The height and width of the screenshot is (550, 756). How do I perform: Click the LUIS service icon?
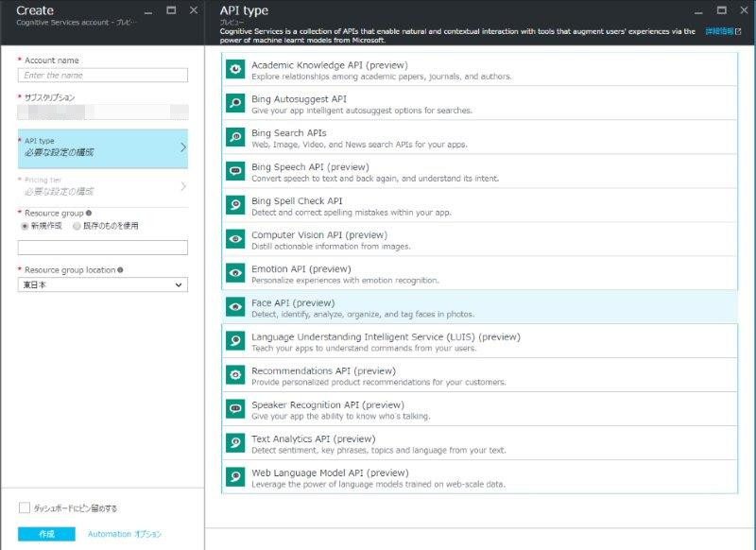pyautogui.click(x=235, y=341)
